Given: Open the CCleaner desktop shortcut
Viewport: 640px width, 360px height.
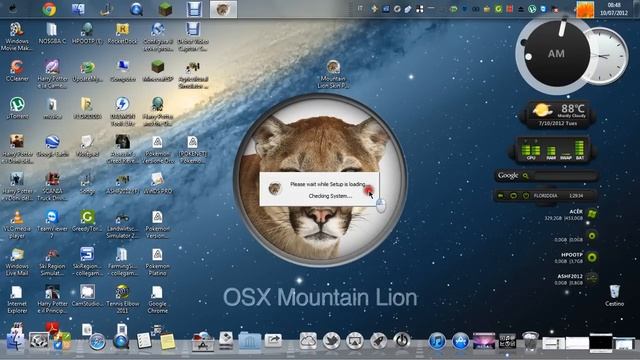Looking at the screenshot, I should 17,71.
